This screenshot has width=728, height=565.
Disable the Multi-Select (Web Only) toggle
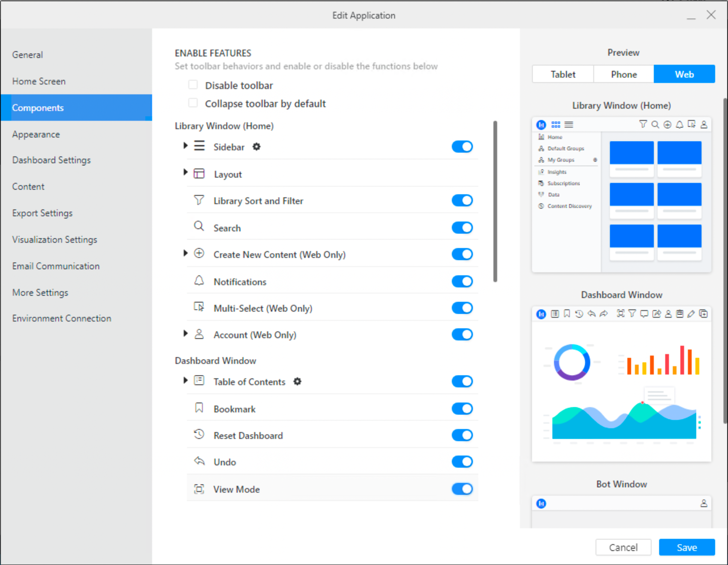click(462, 308)
